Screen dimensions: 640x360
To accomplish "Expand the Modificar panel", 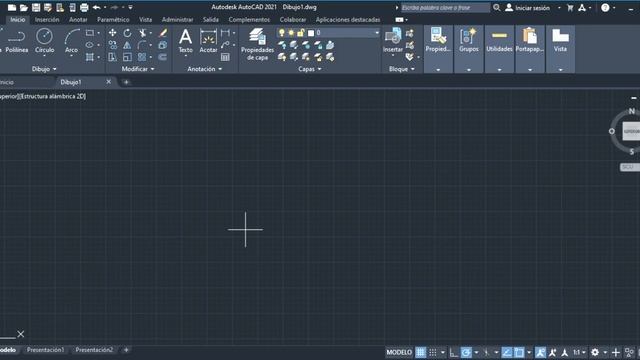I will 138,69.
